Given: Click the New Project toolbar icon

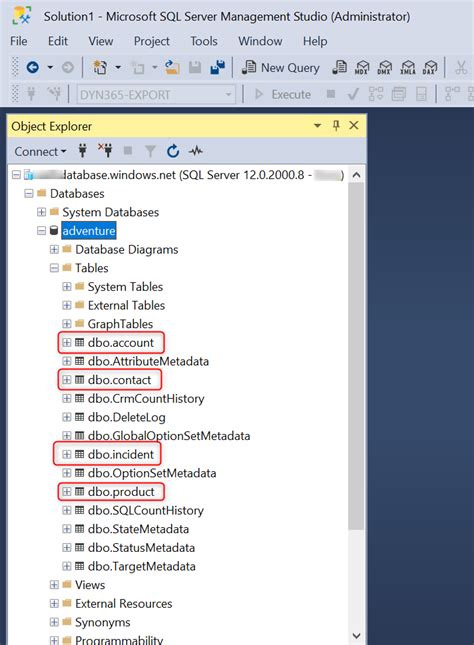Looking at the screenshot, I should coord(100,67).
